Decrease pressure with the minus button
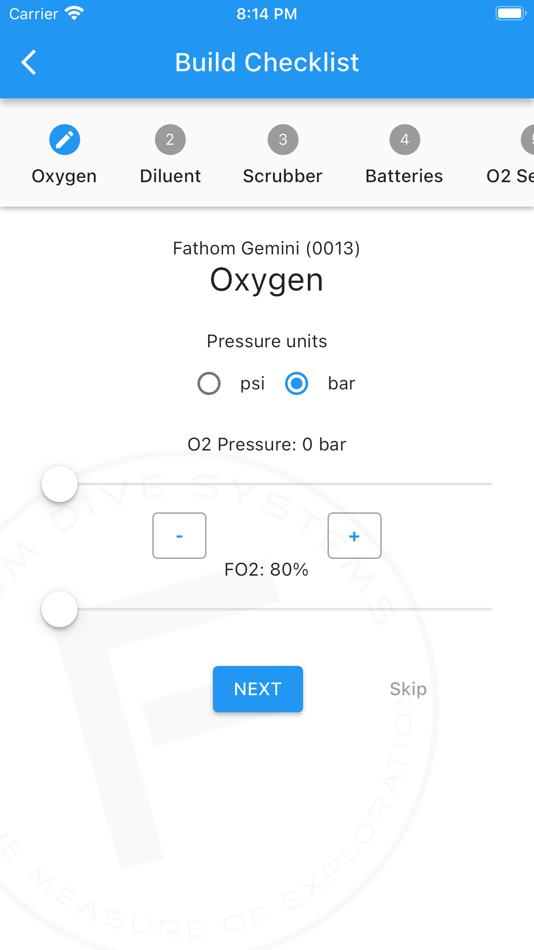 (179, 536)
